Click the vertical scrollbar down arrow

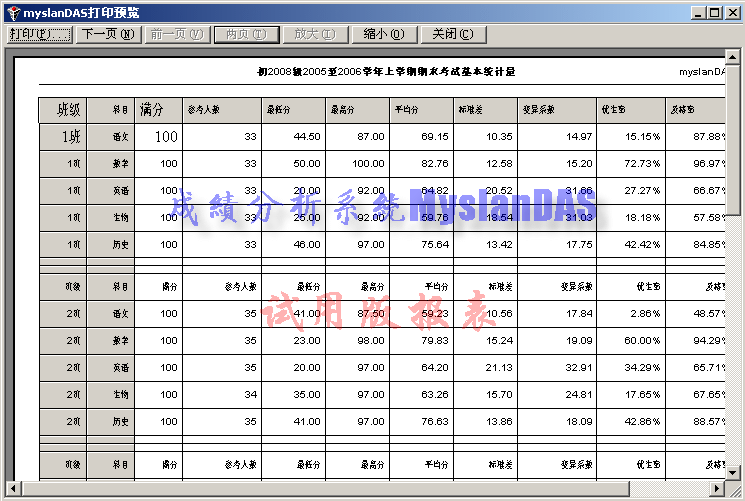point(735,472)
